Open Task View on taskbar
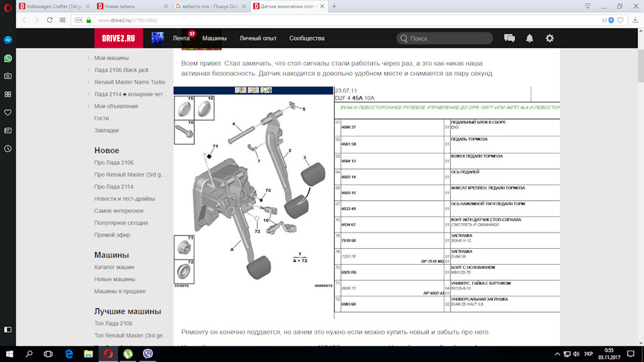This screenshot has height=362, width=644. tap(48, 354)
